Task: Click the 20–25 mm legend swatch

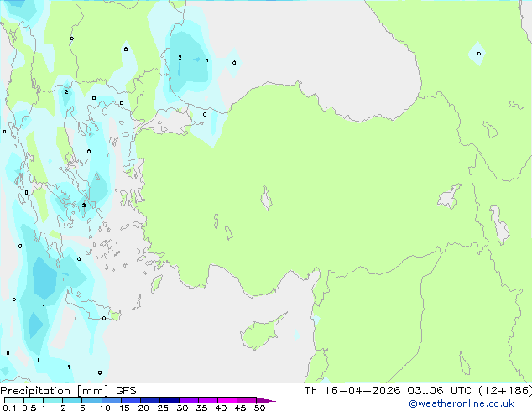Action: (150, 400)
